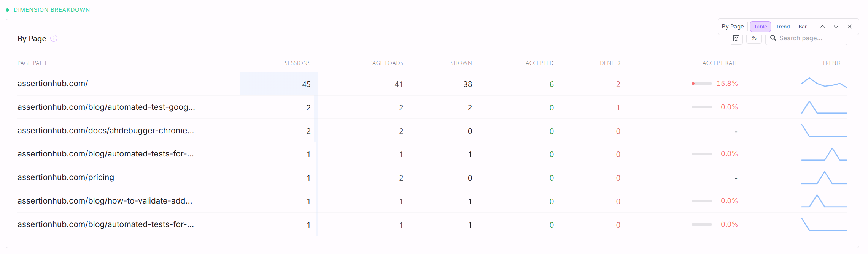Click 0.0% accept rate in automated-test-goog row
The image size is (868, 254).
(729, 107)
